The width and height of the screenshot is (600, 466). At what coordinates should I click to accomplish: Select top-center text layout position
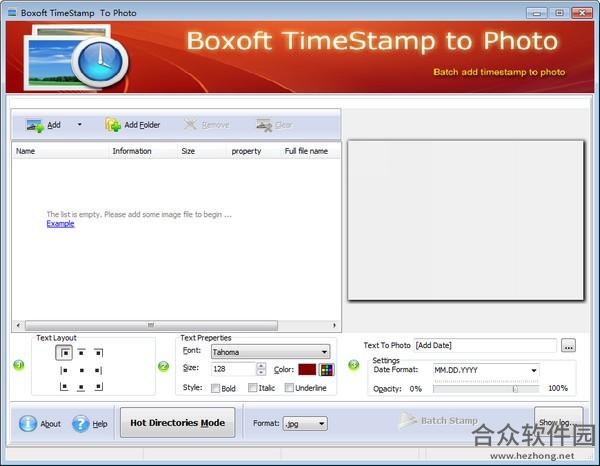tap(81, 352)
